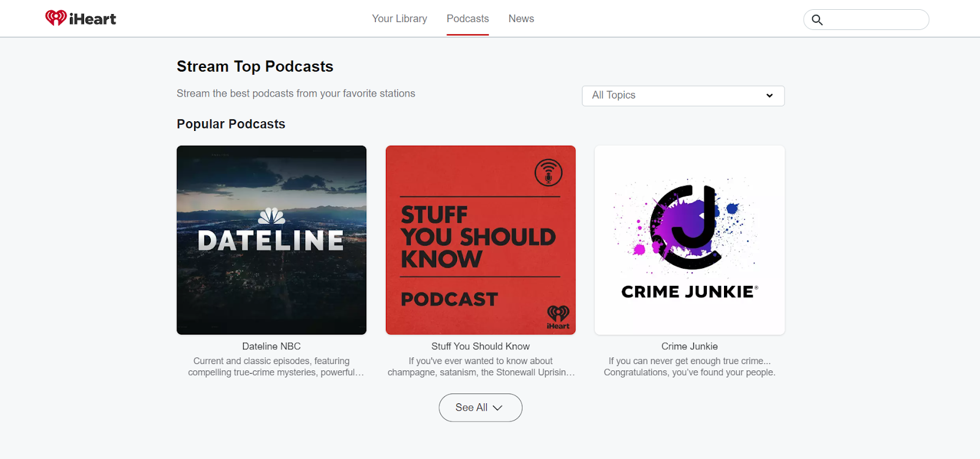Image resolution: width=980 pixels, height=459 pixels.
Task: Click the Crime Junkie title link
Action: point(690,346)
